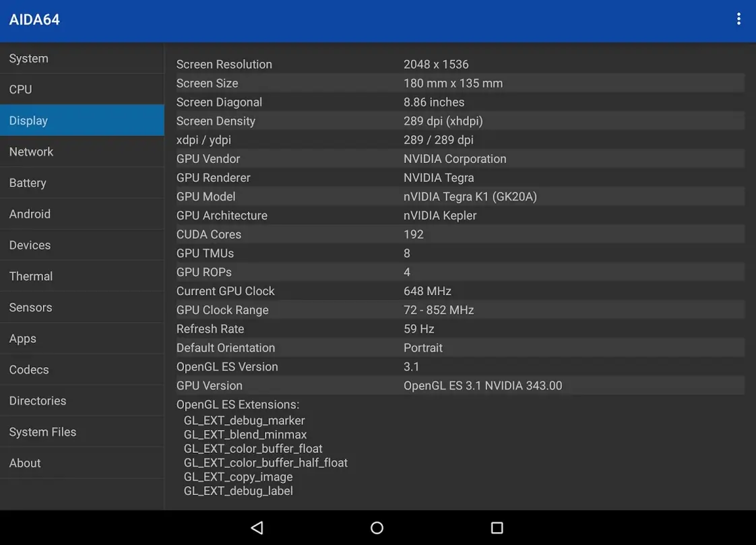Select the 8.86 inches value
The height and width of the screenshot is (545, 756).
pos(434,102)
